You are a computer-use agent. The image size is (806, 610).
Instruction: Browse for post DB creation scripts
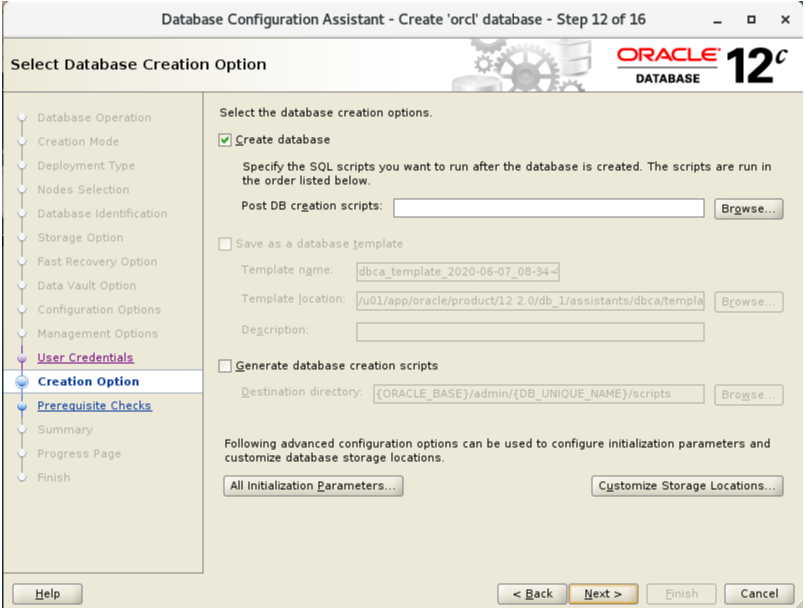[x=748, y=209]
